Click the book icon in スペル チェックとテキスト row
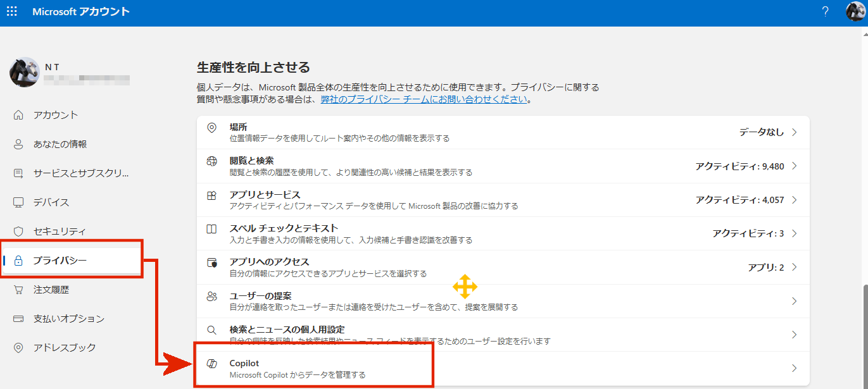868x389 pixels. (x=212, y=228)
